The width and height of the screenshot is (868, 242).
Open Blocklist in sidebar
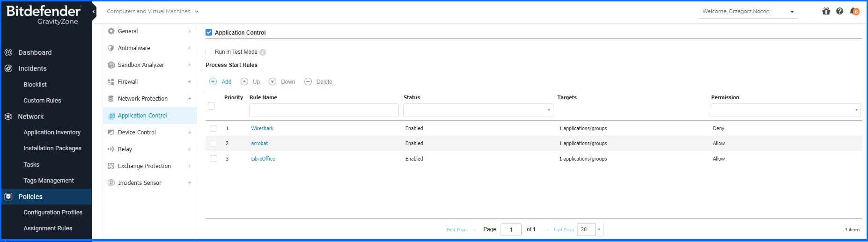coord(35,84)
